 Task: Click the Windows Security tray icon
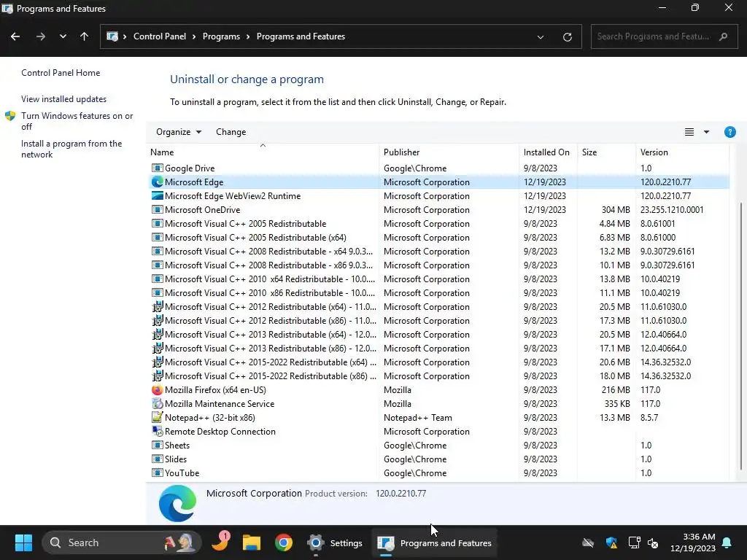coord(611,542)
